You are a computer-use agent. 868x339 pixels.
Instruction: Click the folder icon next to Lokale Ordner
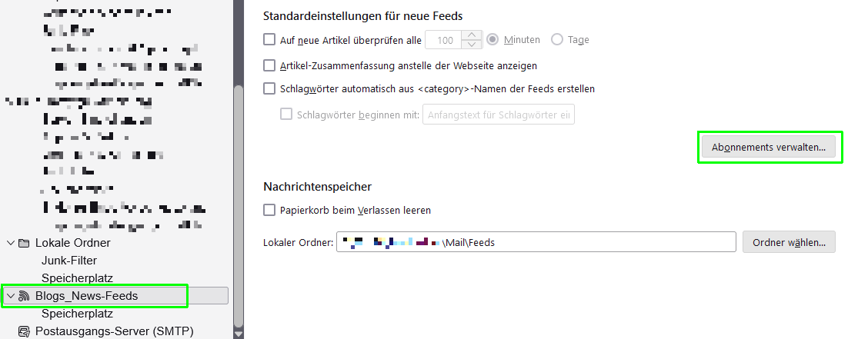coord(24,243)
